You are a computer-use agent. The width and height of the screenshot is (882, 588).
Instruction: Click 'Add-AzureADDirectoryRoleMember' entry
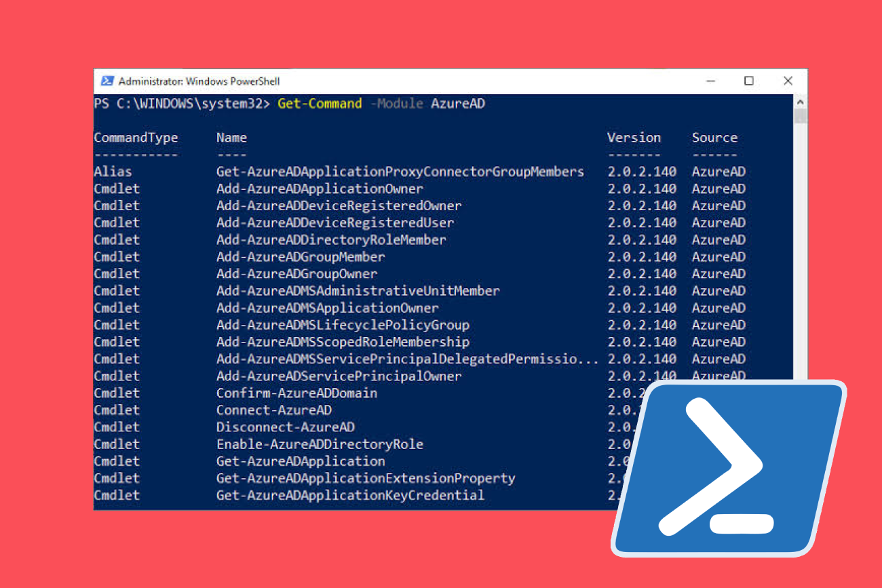331,239
